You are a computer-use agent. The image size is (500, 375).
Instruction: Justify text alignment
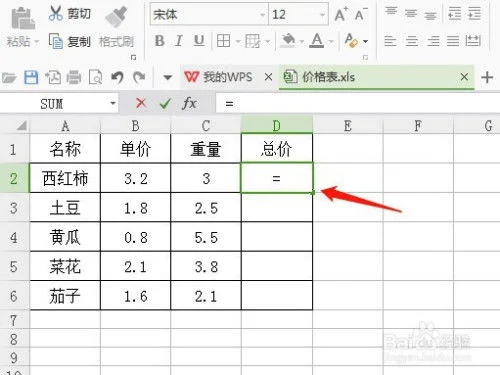[x=453, y=41]
